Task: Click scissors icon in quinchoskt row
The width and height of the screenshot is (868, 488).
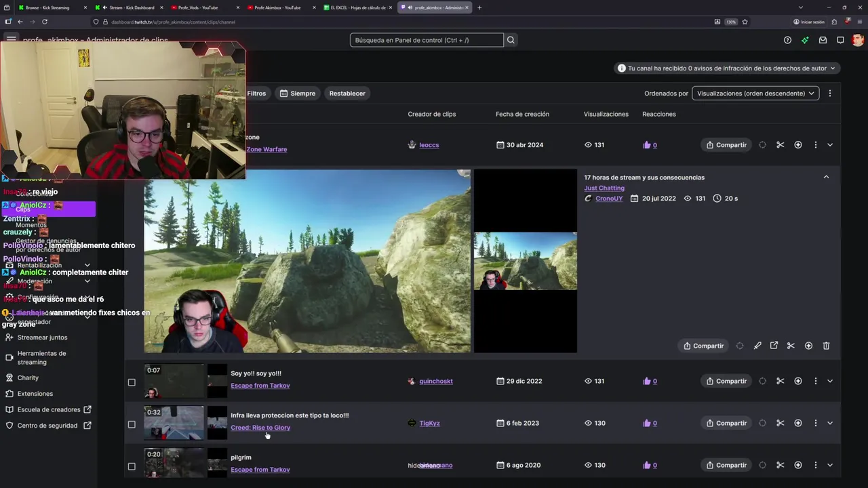Action: 780,381
